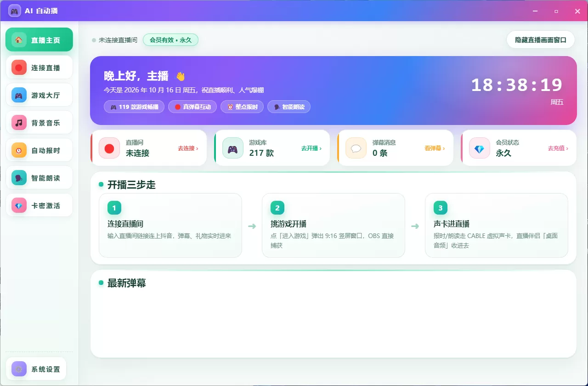Open 自动报时 in the sidebar
588x386 pixels.
tap(39, 150)
